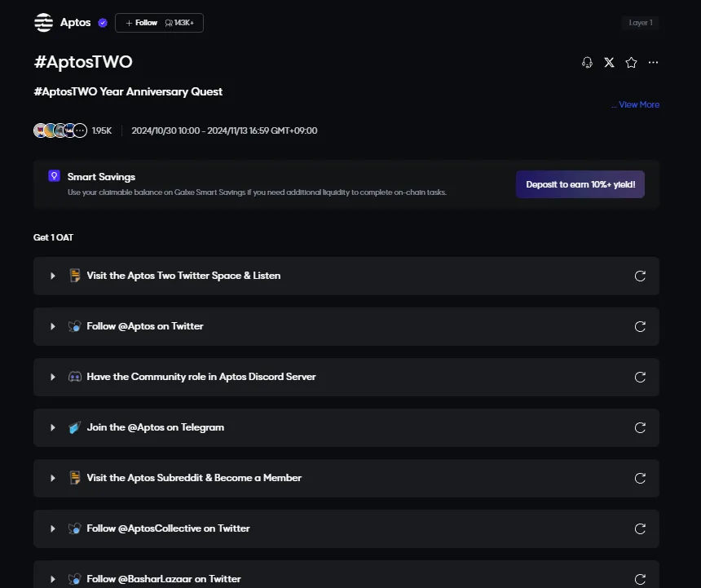This screenshot has height=588, width=701.
Task: Favorite the quest with the star icon
Action: coord(631,63)
